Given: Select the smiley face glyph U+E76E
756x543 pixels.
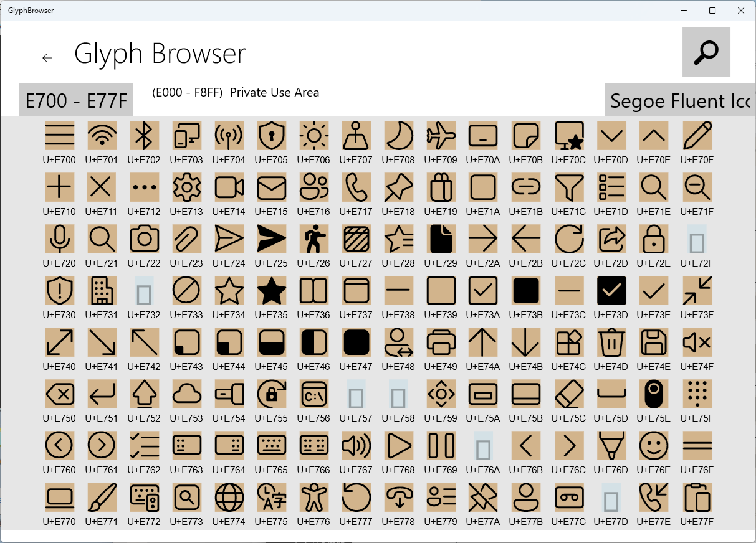Looking at the screenshot, I should point(653,446).
